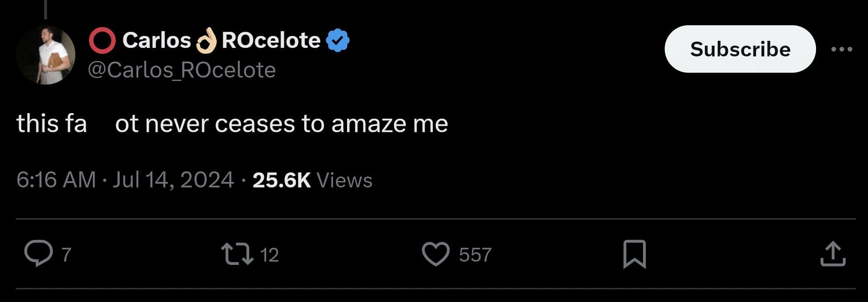This screenshot has width=868, height=302.
Task: Click the 6:16 AM timestamp
Action: 56,180
